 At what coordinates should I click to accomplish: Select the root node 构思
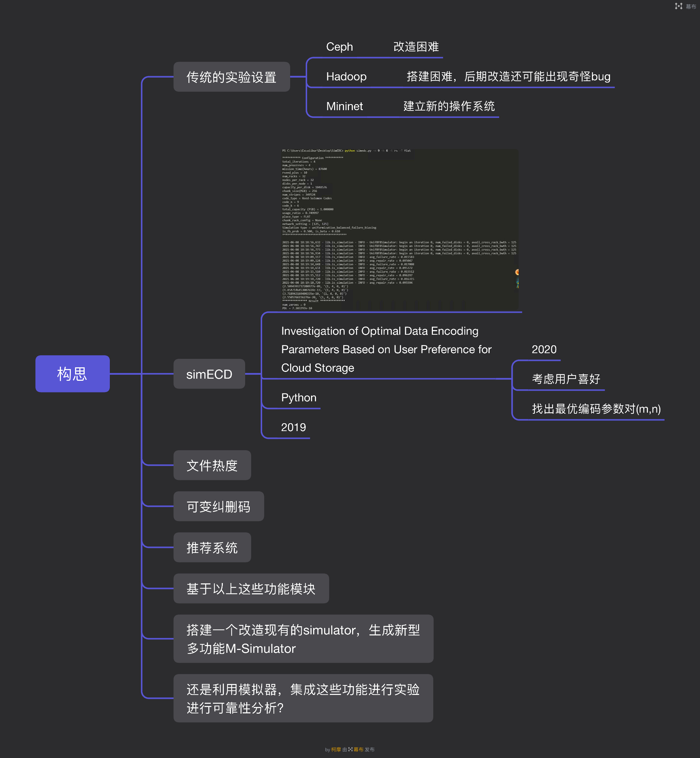(72, 373)
